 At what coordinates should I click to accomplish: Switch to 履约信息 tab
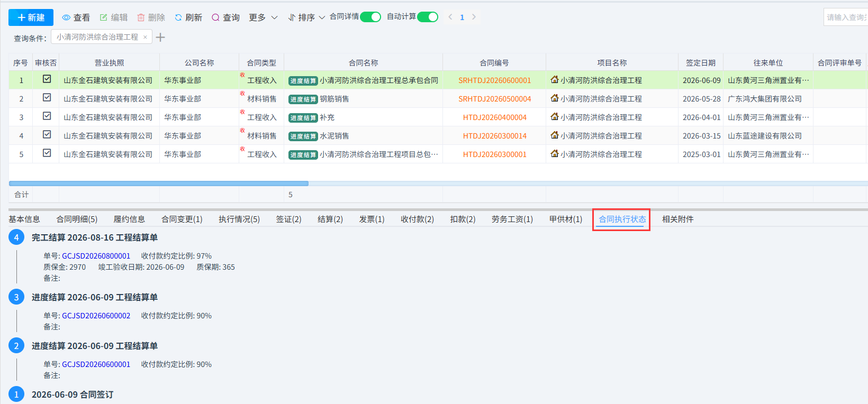[129, 219]
